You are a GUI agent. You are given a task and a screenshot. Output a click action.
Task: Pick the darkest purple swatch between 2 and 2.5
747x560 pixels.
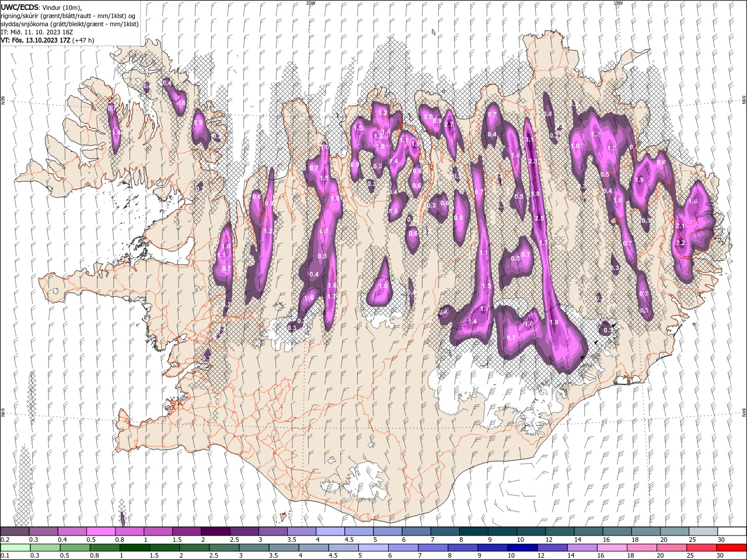(215, 531)
